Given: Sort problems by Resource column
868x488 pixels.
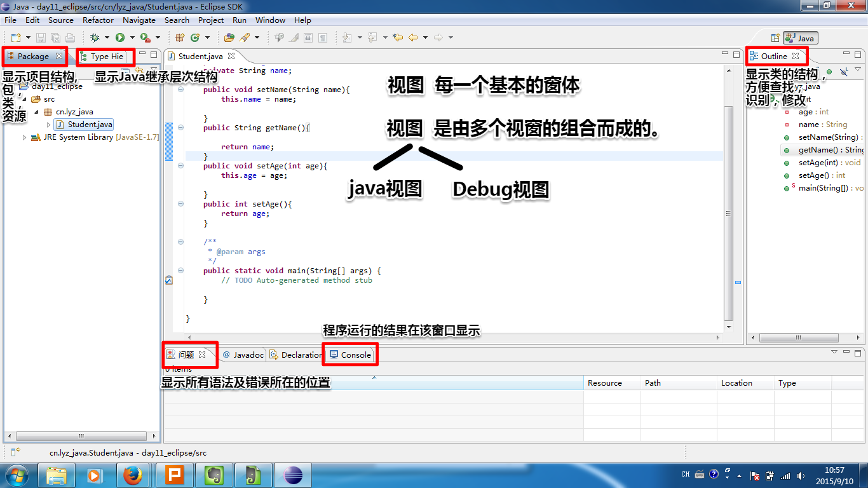Looking at the screenshot, I should 612,383.
